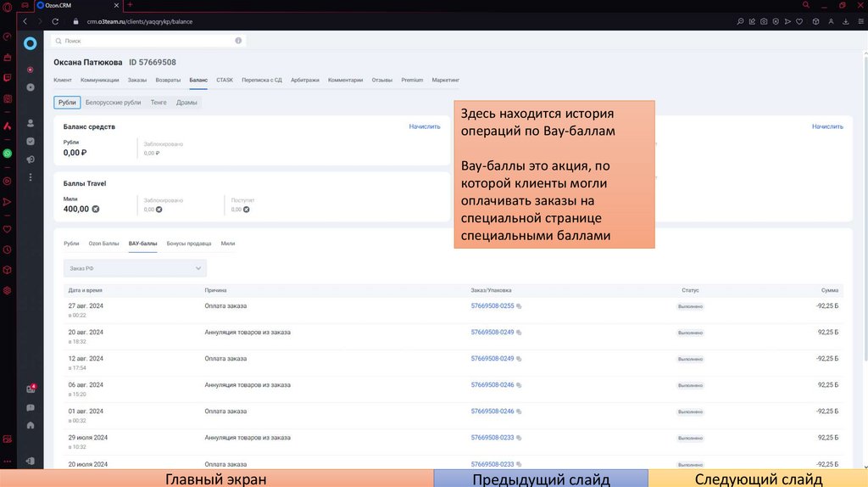This screenshot has height=487, width=868.
Task: Click the copy icon in the 06 авг. 2024 row
Action: [519, 385]
